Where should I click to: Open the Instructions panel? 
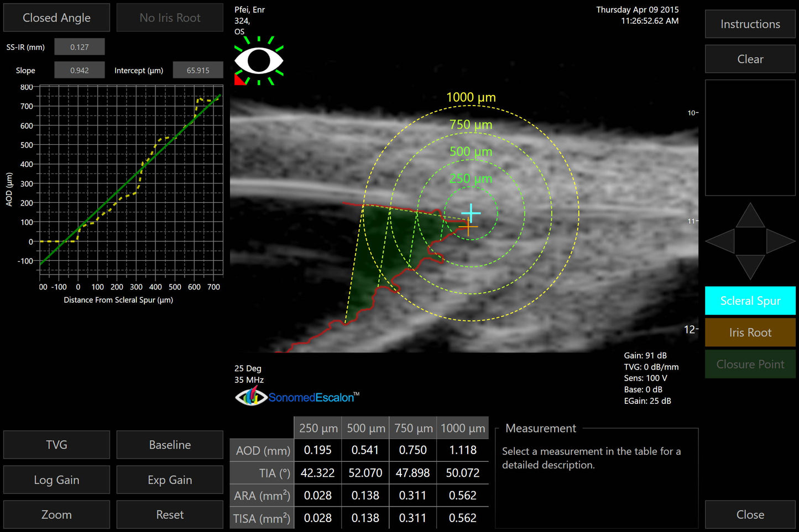tap(750, 24)
